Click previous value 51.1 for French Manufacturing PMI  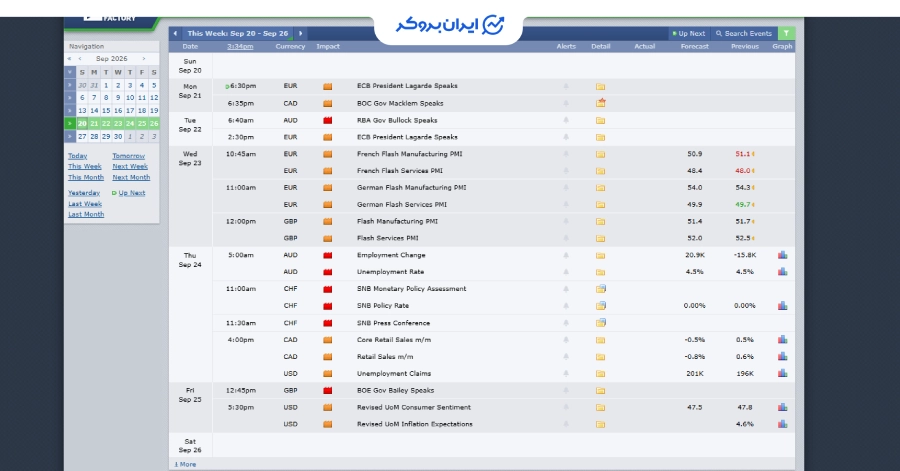click(742, 154)
